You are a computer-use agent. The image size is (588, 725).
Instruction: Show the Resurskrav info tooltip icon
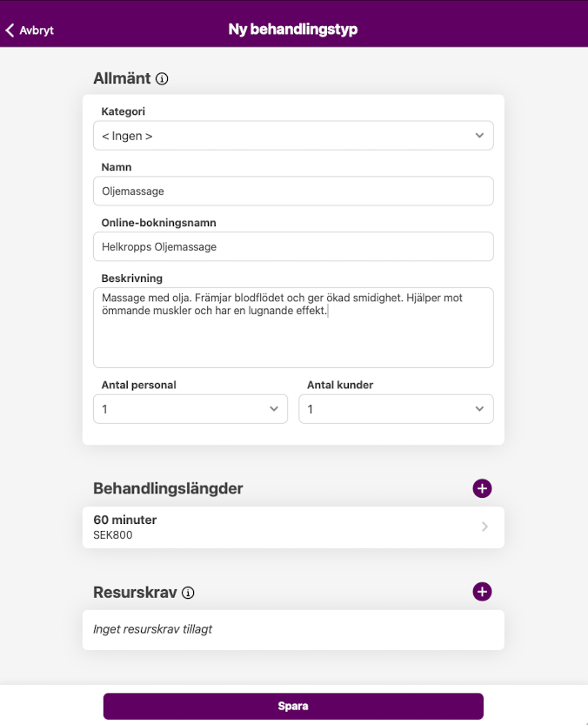(188, 593)
